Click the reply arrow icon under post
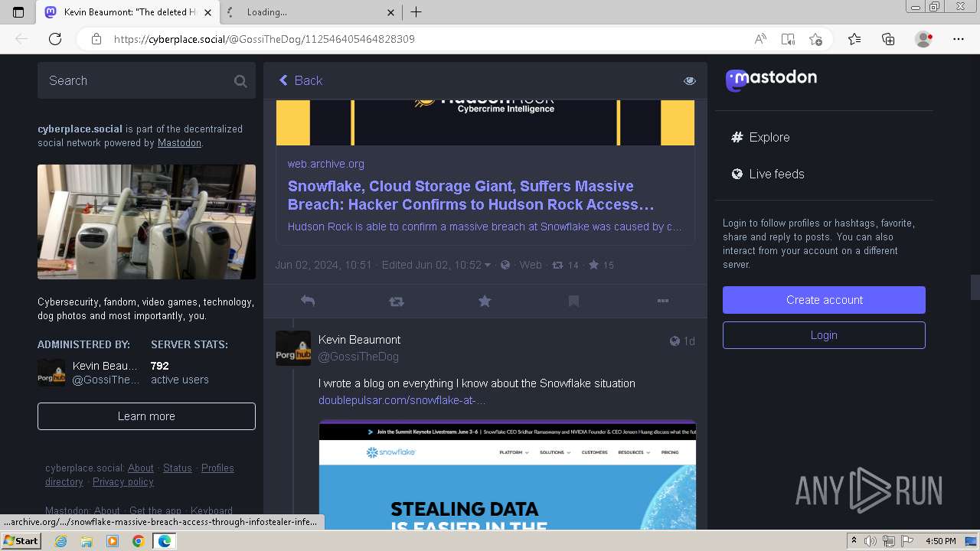 coord(308,302)
